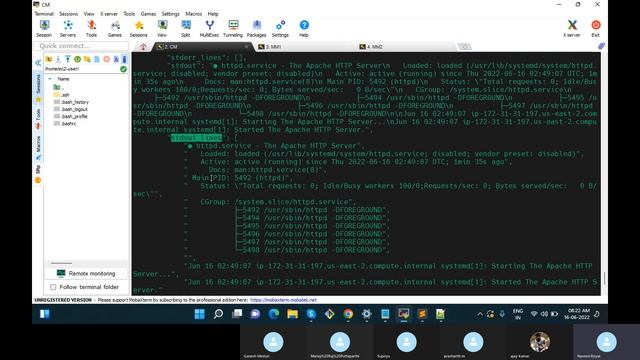Close the 2. CM tab
Screen dimensions: 640x360
246,47
